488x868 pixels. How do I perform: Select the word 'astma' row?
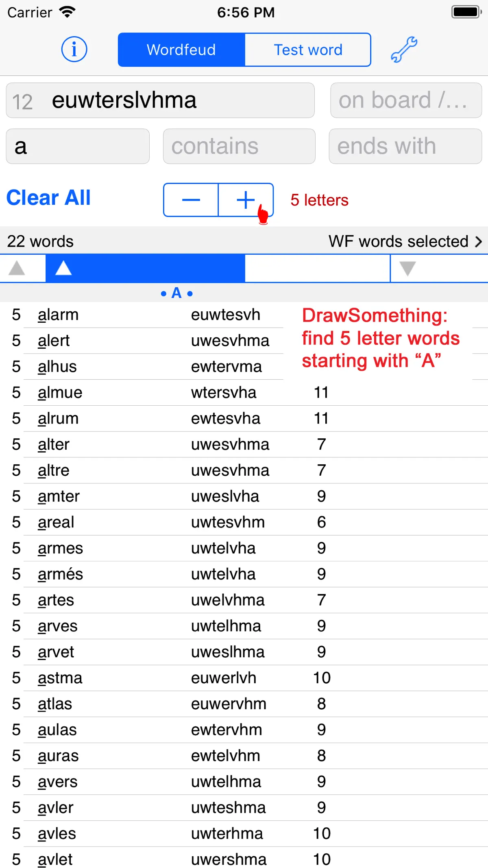[244, 678]
